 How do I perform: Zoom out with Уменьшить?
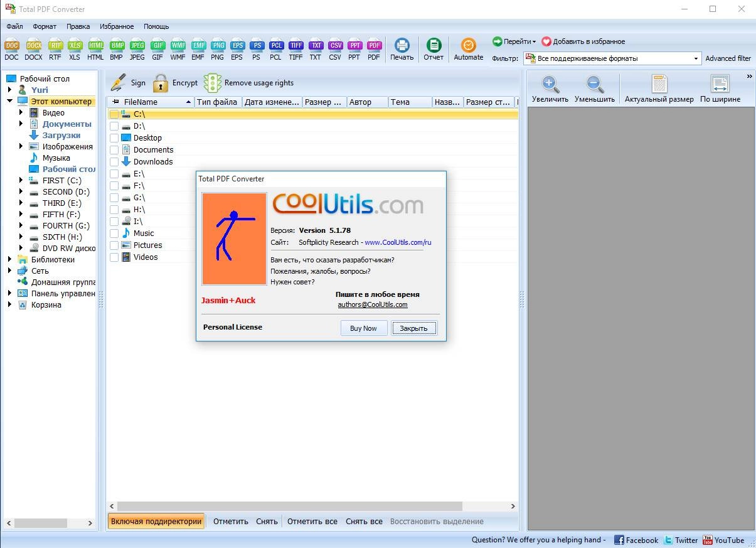point(595,89)
